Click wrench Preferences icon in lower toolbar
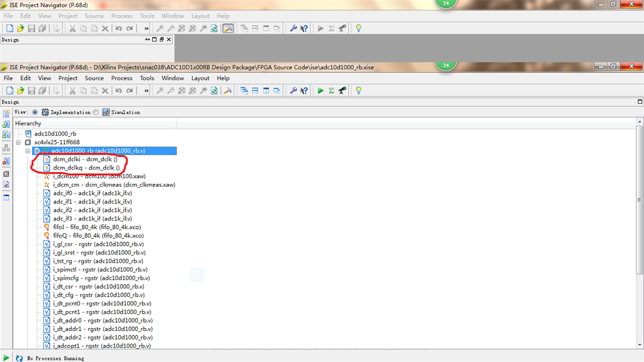Image resolution: width=644 pixels, height=362 pixels. pos(293,91)
